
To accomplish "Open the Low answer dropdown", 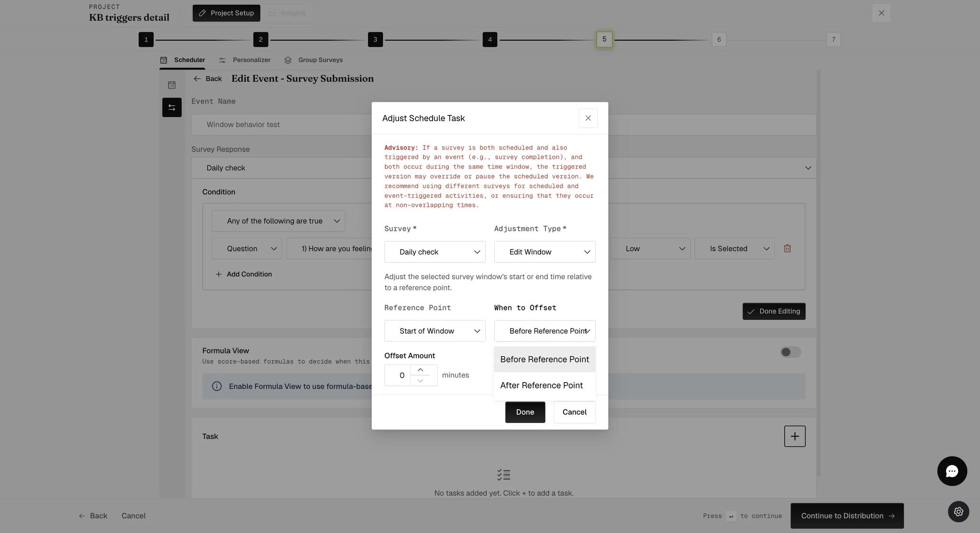I will 650,249.
